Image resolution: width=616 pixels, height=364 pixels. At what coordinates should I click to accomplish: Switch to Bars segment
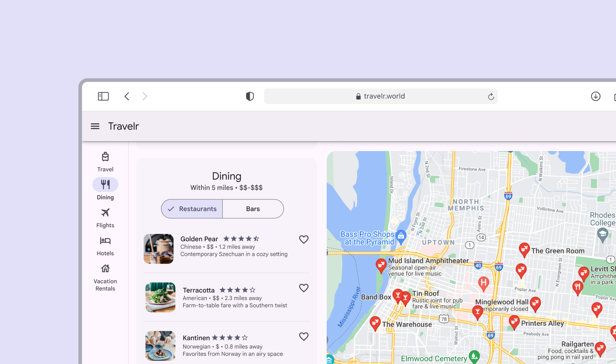(253, 209)
